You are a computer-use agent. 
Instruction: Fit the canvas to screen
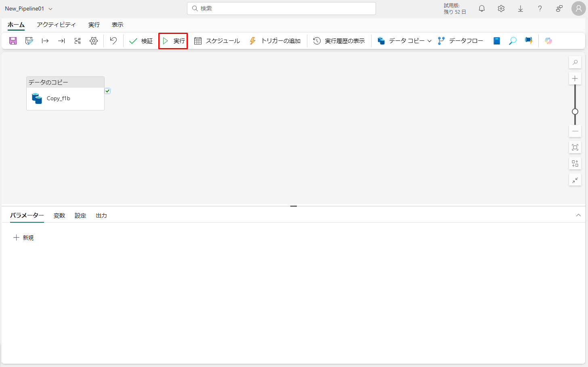coord(575,148)
